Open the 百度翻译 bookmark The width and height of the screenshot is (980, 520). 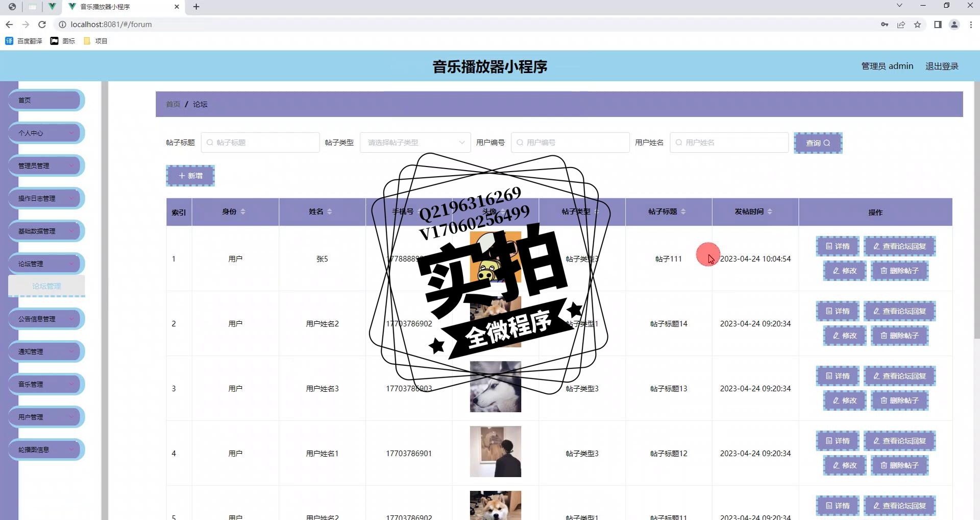tap(23, 41)
